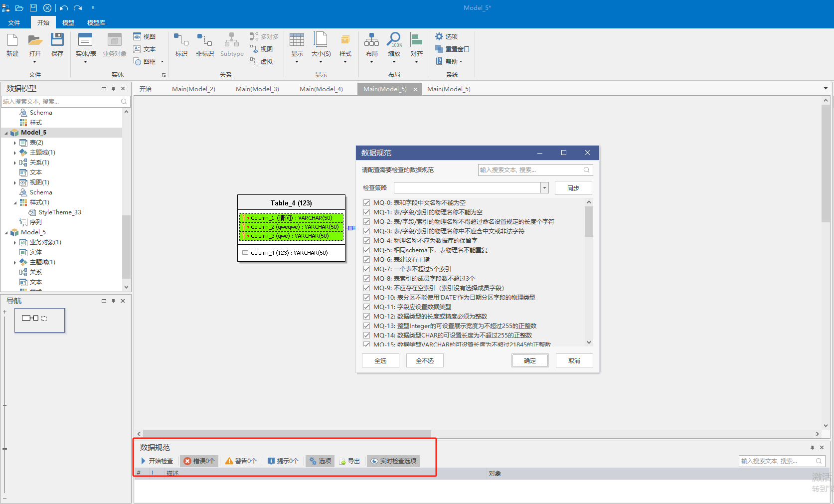The image size is (834, 504).
Task: Switch to Main(Model_3) document tab
Action: 257,89
